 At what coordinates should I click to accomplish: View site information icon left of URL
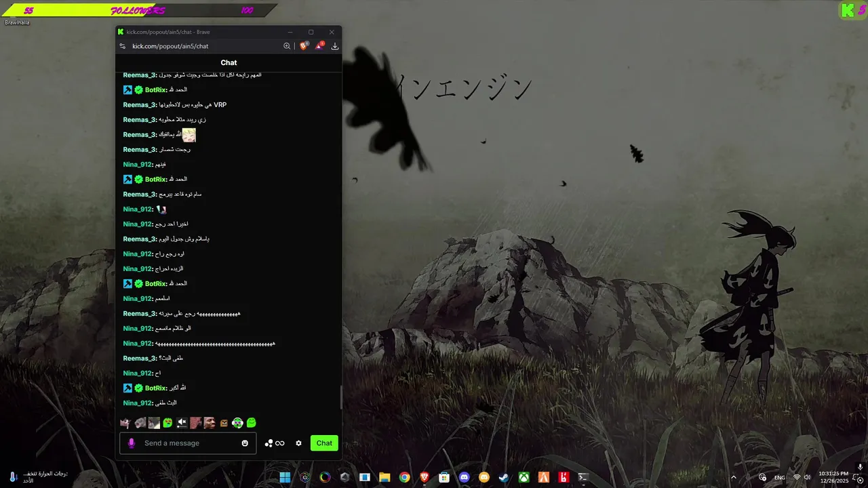(123, 46)
